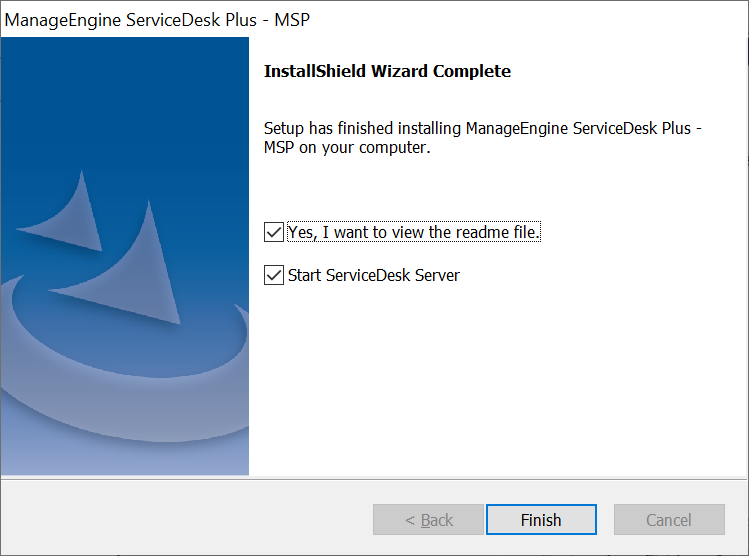The width and height of the screenshot is (749, 556).
Task: Click the dark blue top area of the side banner
Action: click(120, 80)
